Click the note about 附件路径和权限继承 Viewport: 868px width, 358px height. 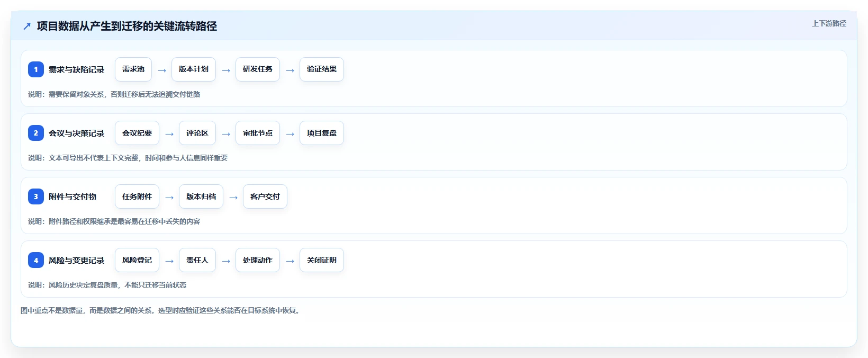(114, 221)
